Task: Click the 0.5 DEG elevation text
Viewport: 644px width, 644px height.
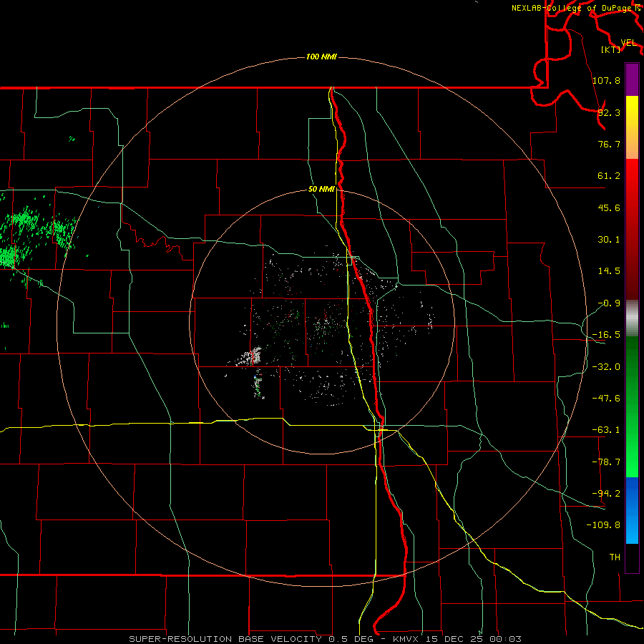Action: coord(351,639)
